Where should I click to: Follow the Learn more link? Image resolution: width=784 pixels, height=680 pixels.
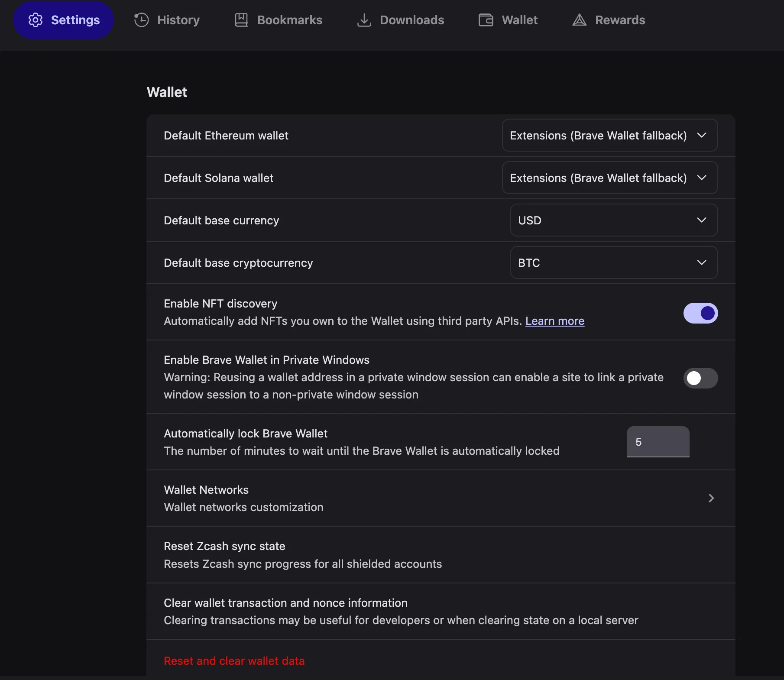click(x=555, y=321)
